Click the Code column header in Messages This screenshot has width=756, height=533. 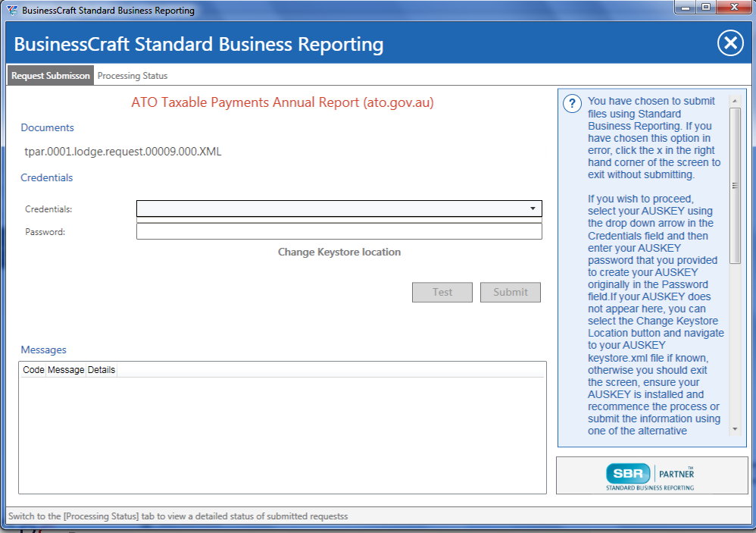33,370
